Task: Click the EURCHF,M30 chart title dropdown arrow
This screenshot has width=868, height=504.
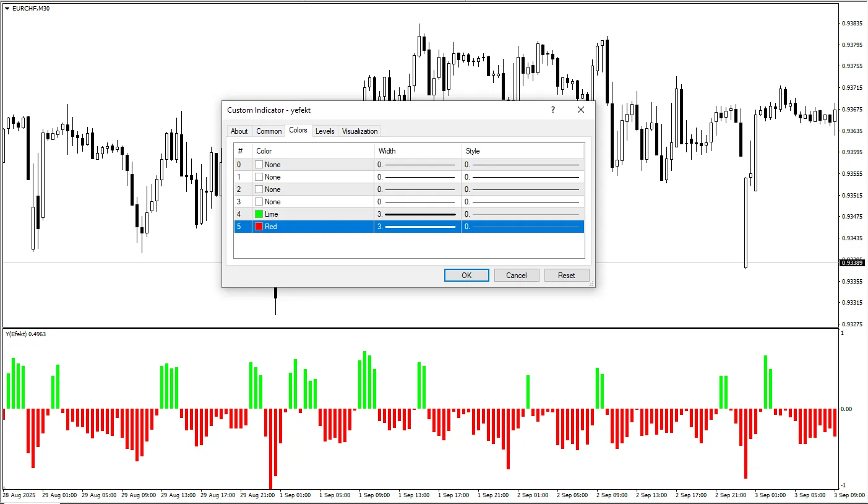Action: pyautogui.click(x=7, y=9)
